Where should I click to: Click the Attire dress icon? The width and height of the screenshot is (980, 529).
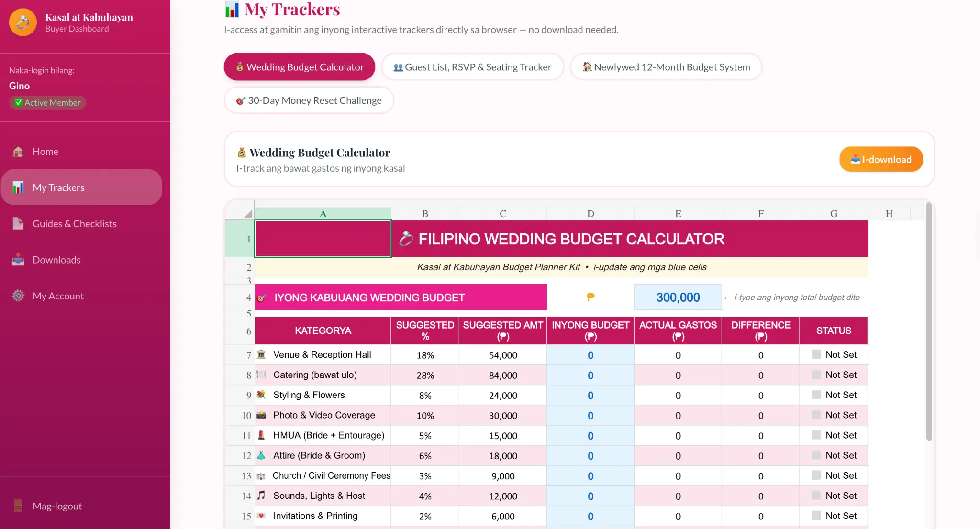click(x=261, y=455)
